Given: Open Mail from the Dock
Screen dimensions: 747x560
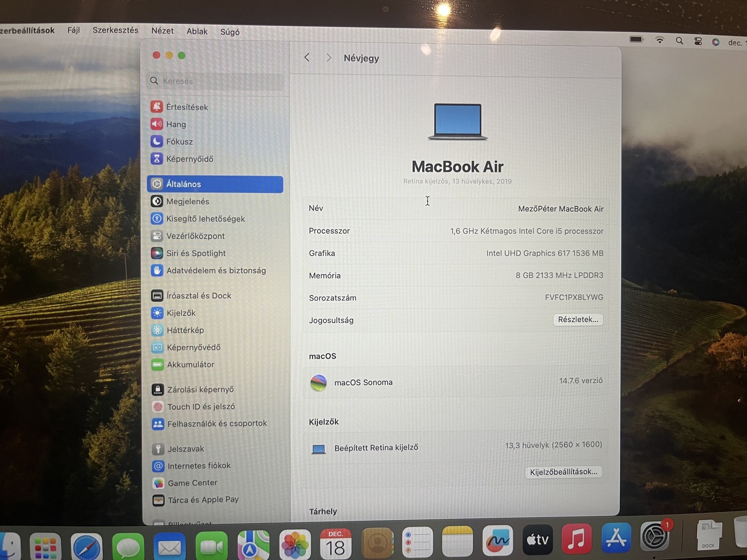Looking at the screenshot, I should [x=169, y=545].
